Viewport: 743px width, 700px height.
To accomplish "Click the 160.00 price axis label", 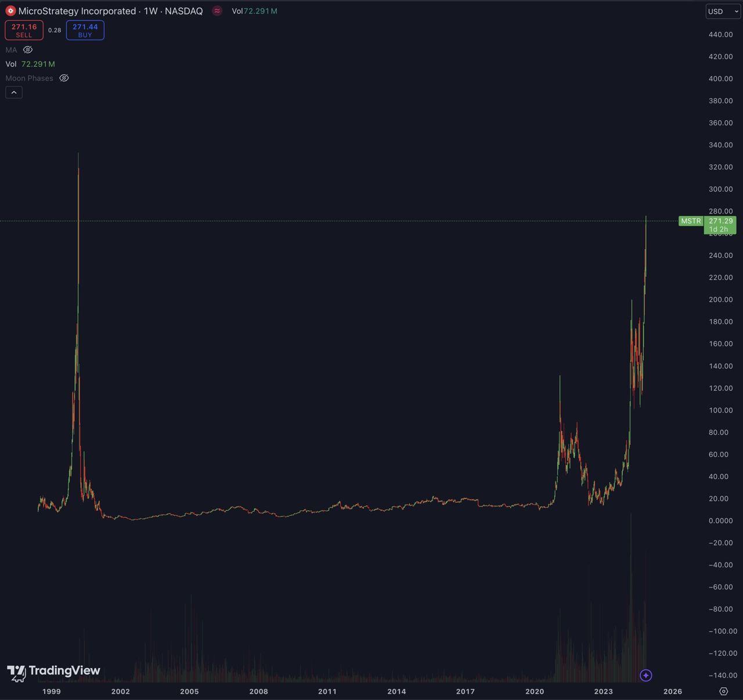I will click(720, 344).
